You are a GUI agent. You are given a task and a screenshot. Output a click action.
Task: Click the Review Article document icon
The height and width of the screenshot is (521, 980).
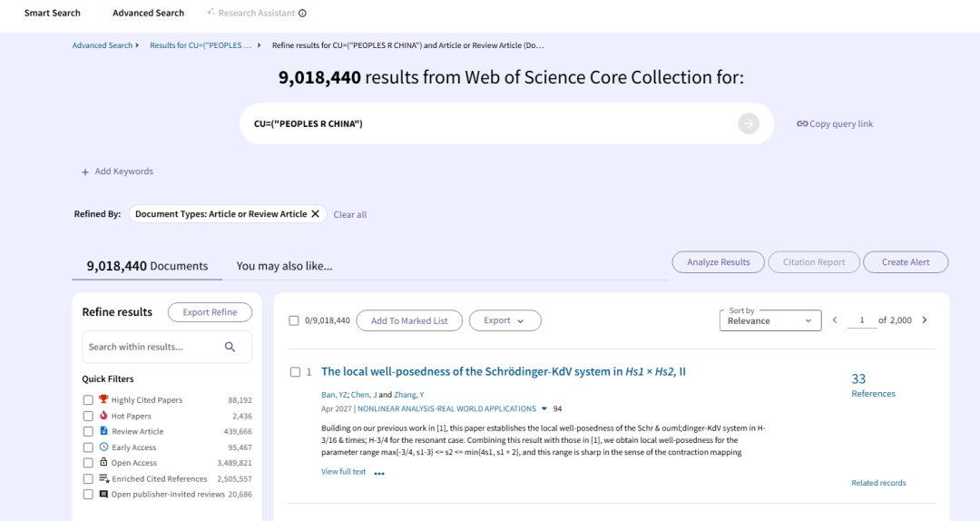(103, 431)
